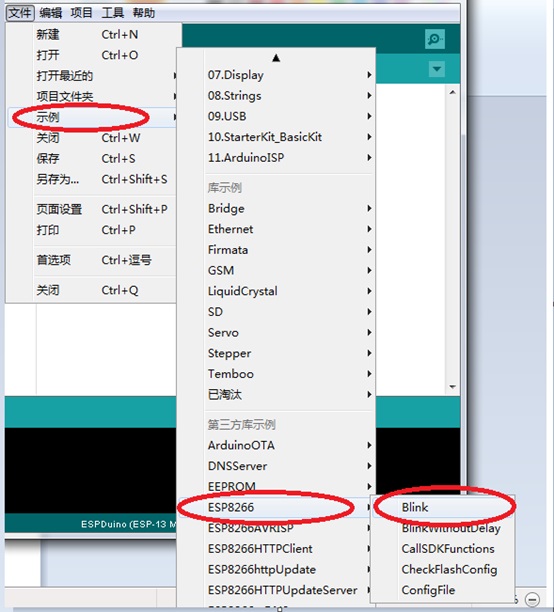554x612 pixels.
Task: Expand the Servo library examples
Action: 289,333
